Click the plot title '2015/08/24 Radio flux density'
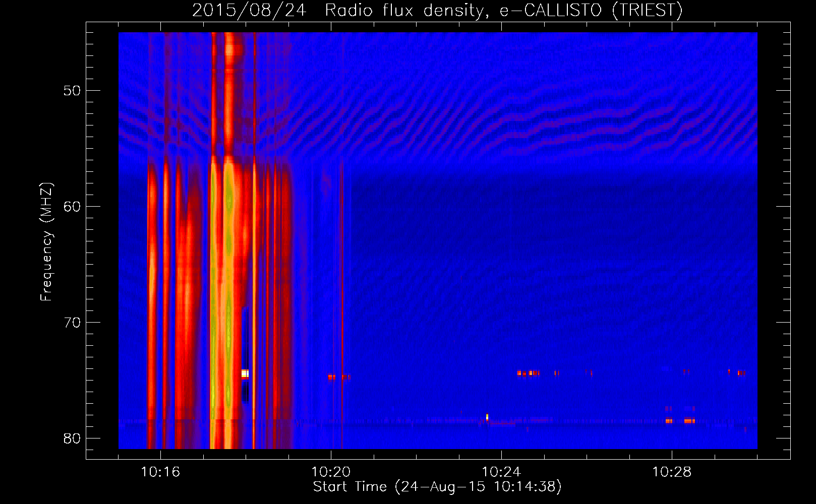816x504 pixels. click(x=437, y=11)
